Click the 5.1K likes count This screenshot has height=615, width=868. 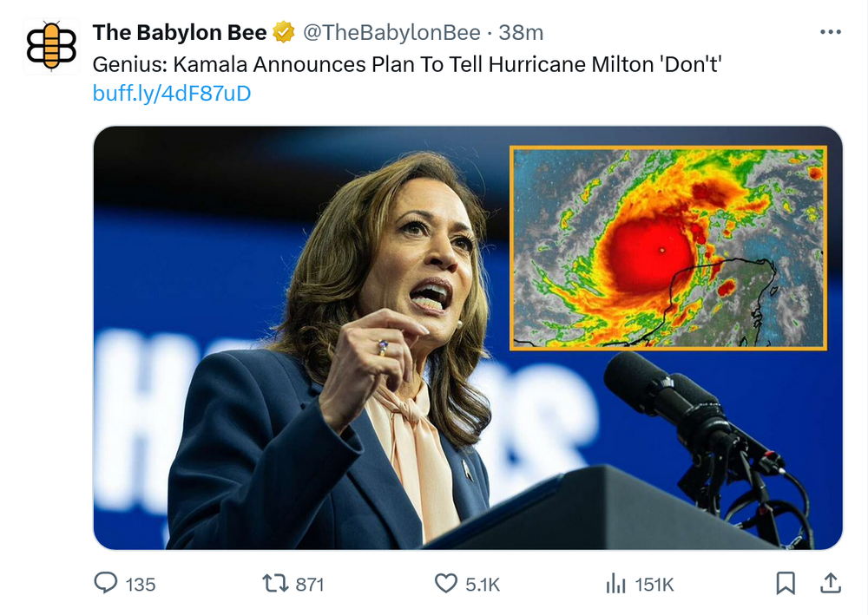(x=483, y=585)
